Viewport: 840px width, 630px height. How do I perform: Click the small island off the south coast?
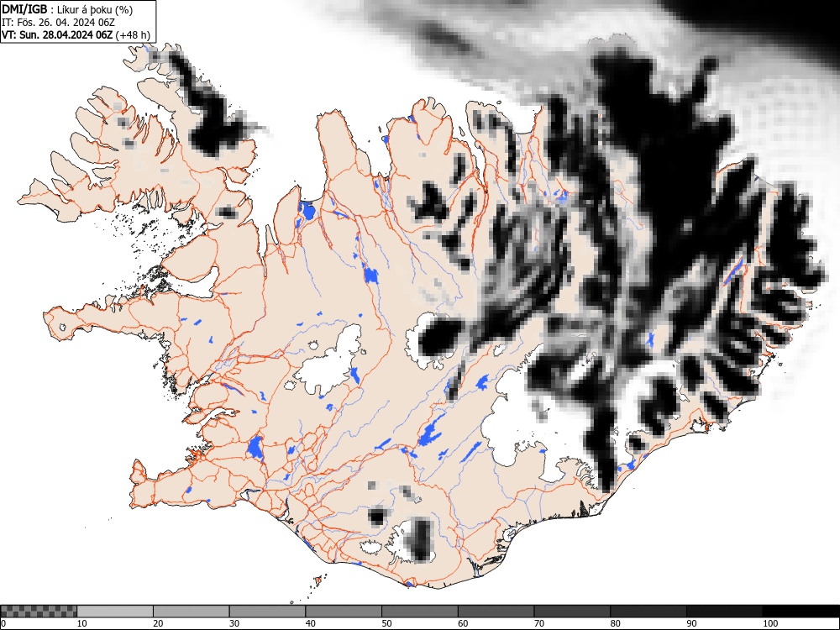coord(318,580)
